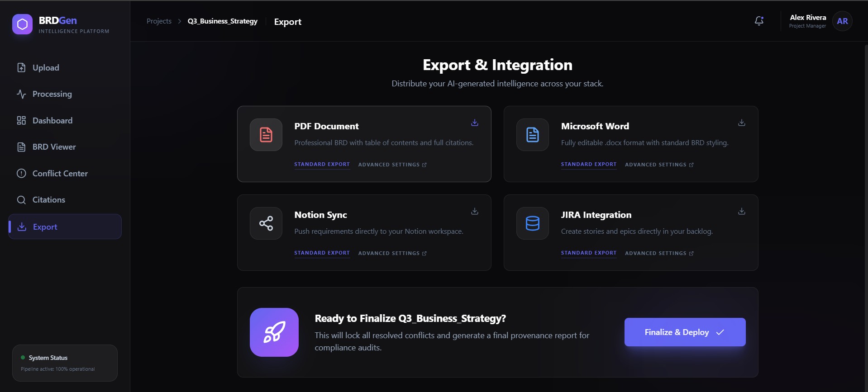The height and width of the screenshot is (392, 868).
Task: Open the Upload page in sidebar
Action: (65, 68)
